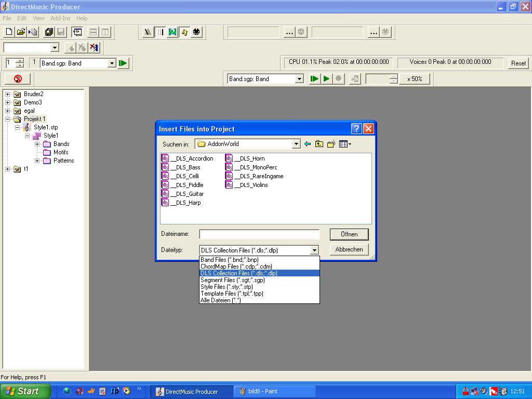Open the Add-Ins menu
The width and height of the screenshot is (532, 399).
[x=60, y=18]
